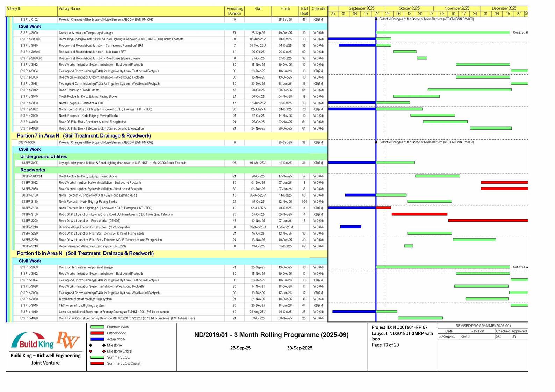555x392 pixels.
Task: Click the blue Actual Work legend swatch
Action: coord(97,339)
